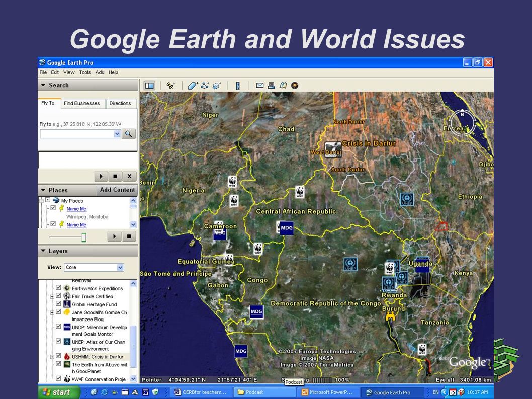Expand Jane Goodall's Gombe layer
This screenshot has height=399, width=532.
click(x=52, y=312)
